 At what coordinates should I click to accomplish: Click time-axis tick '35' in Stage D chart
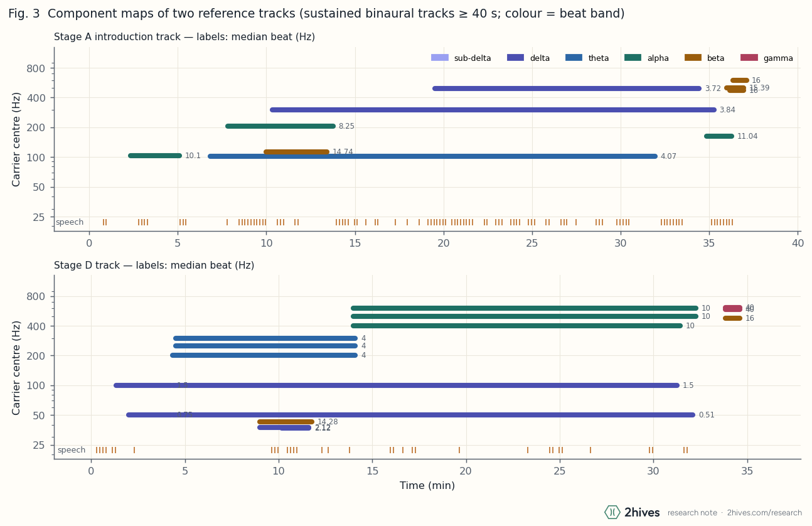747,471
